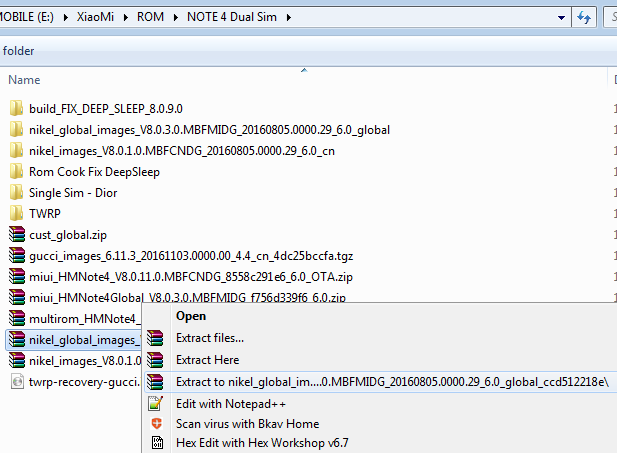This screenshot has height=453, width=617.
Task: Click archive icon of miui_HMNote4_V8.0.11.0 OTA zip
Action: 17,276
